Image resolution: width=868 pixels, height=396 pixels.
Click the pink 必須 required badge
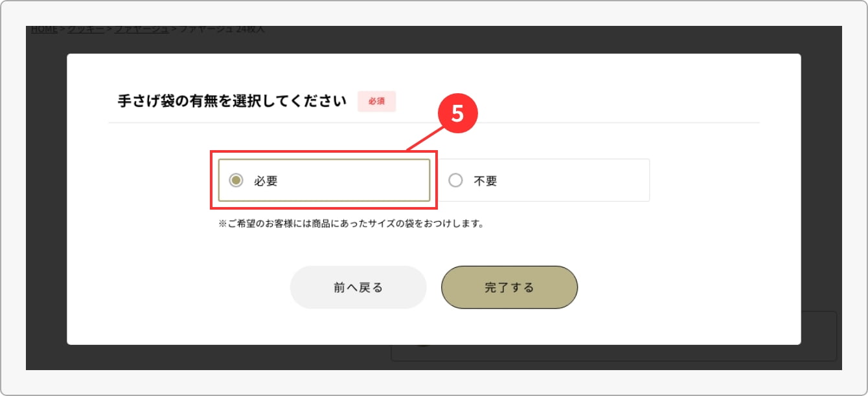click(376, 102)
